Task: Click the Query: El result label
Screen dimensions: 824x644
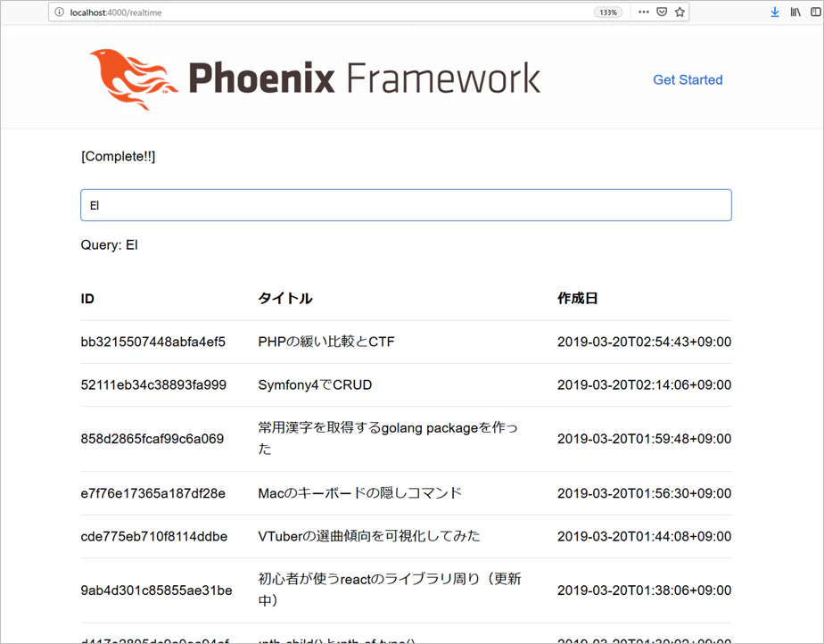Action: coord(110,245)
